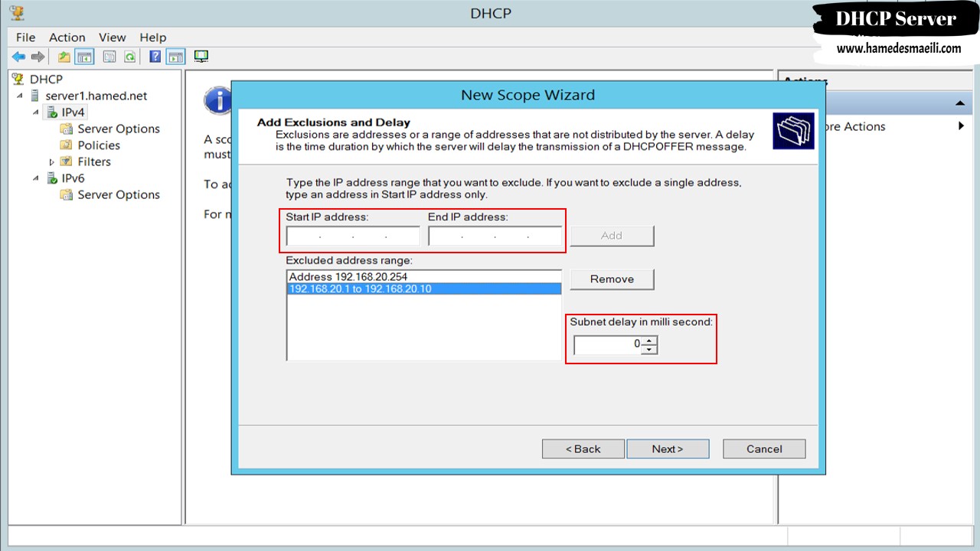The width and height of the screenshot is (980, 551).
Task: Click the server1.hamed.net server icon
Action: [34, 96]
